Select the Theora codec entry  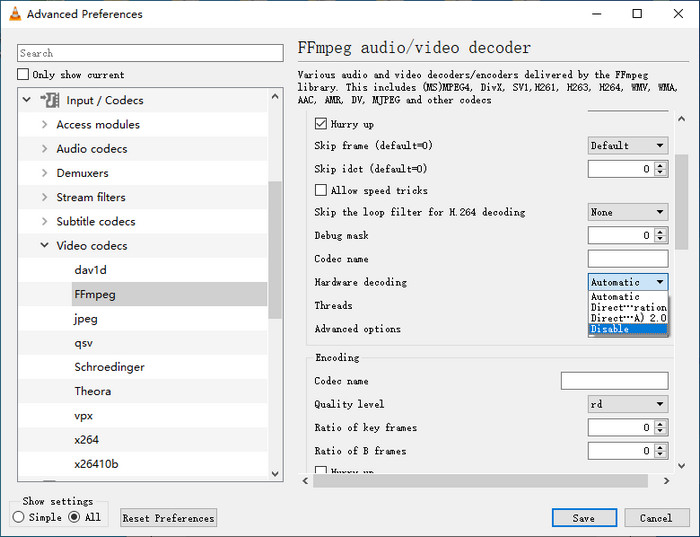tap(93, 391)
